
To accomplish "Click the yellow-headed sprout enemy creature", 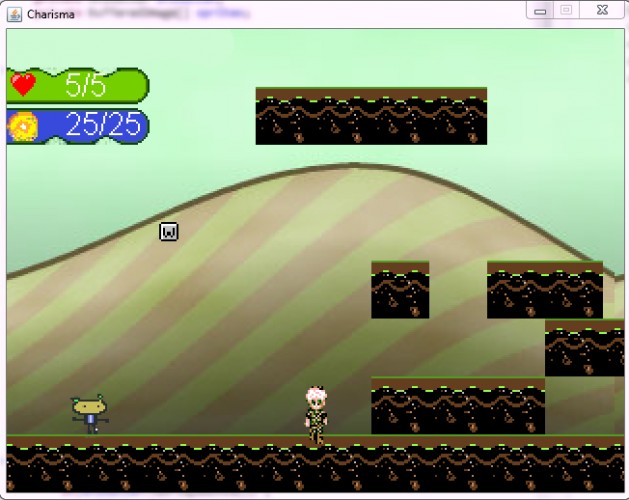I will 90,414.
